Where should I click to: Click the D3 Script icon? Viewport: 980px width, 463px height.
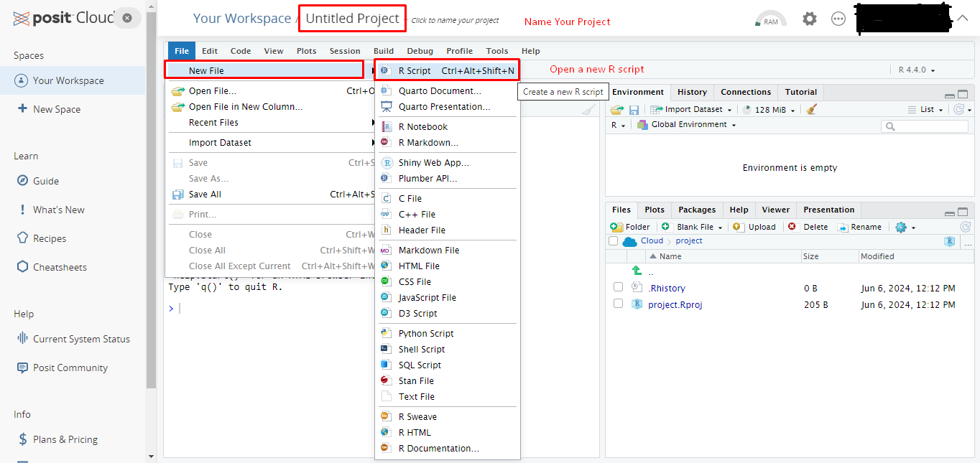(x=386, y=313)
